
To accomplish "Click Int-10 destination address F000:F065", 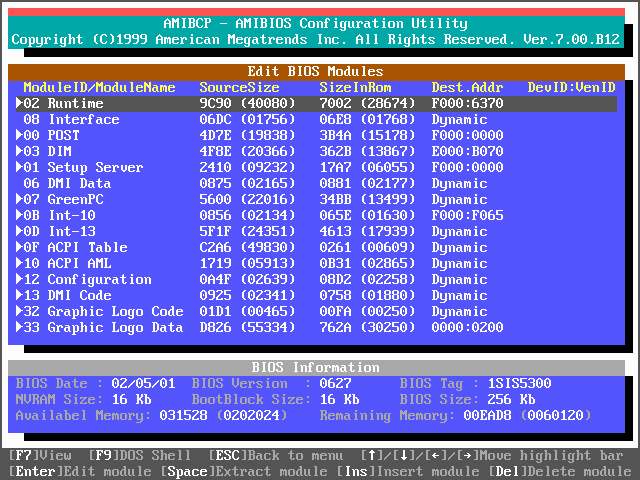I will pos(467,216).
